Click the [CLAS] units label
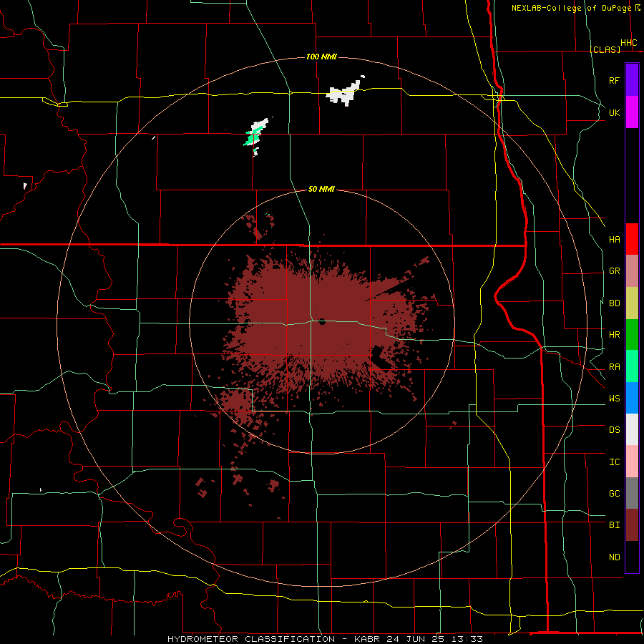This screenshot has height=644, width=644. pyautogui.click(x=605, y=49)
